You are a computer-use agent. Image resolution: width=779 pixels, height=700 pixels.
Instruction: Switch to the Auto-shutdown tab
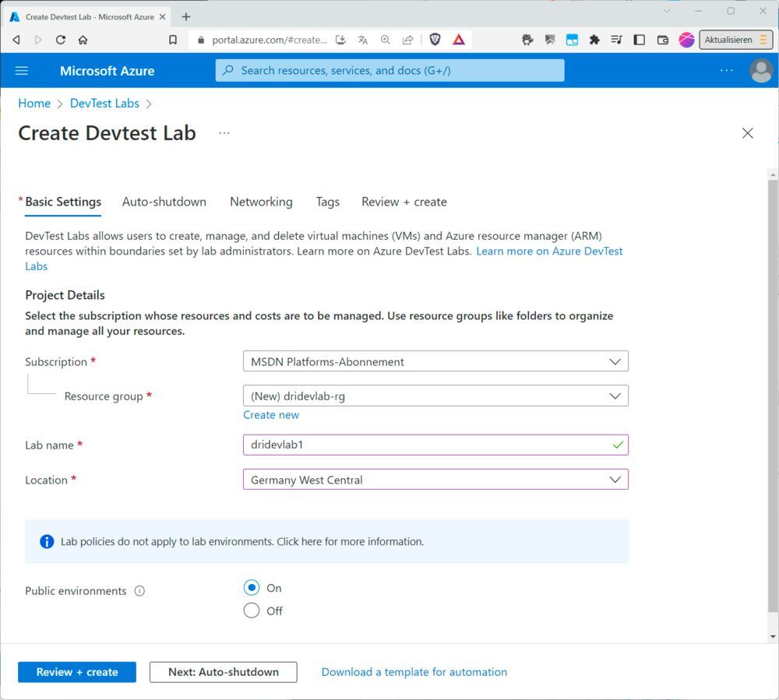click(x=164, y=202)
